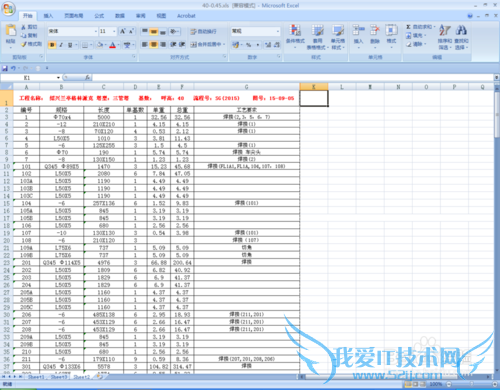
Task: Click the Cut scissors command
Action: click(x=29, y=27)
